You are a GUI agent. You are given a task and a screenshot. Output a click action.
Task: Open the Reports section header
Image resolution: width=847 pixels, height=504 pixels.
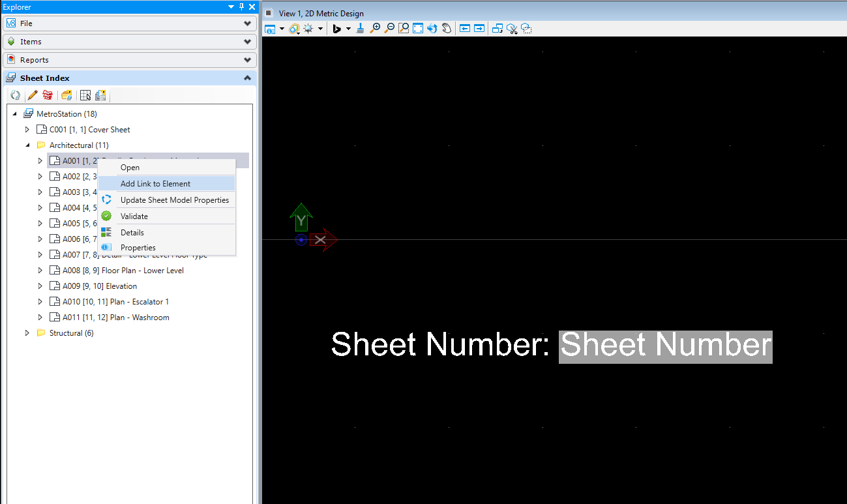point(130,60)
